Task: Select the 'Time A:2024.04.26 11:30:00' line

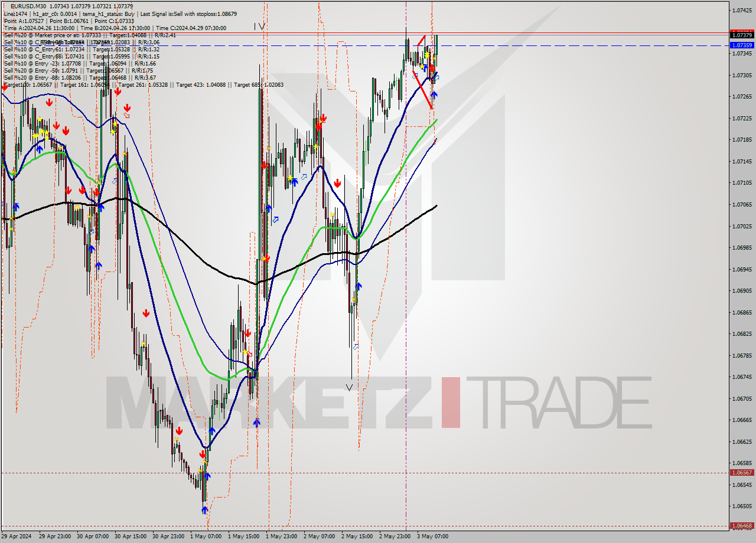Action: 39,28
